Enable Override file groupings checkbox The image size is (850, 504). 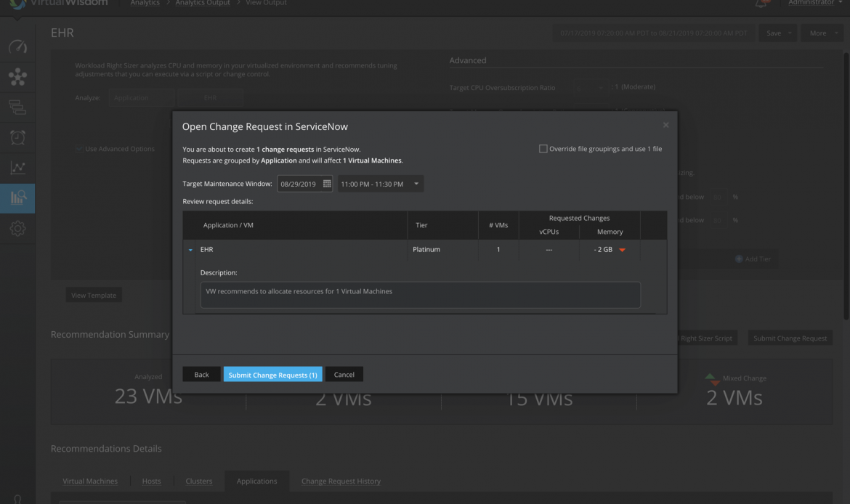[x=543, y=149]
